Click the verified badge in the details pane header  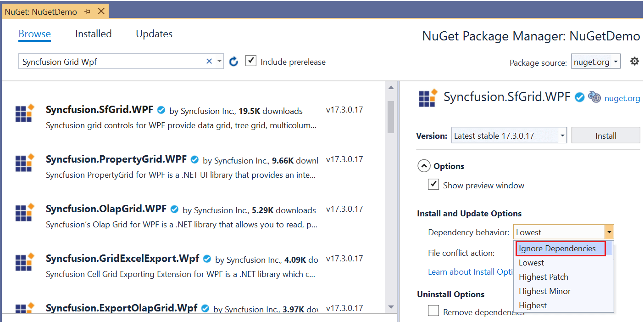point(579,97)
